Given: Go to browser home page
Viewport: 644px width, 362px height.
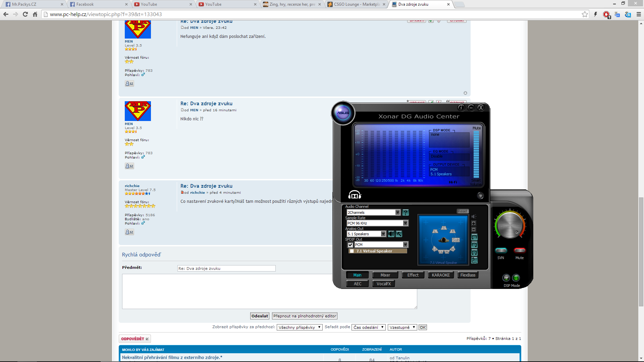Looking at the screenshot, I should (35, 14).
